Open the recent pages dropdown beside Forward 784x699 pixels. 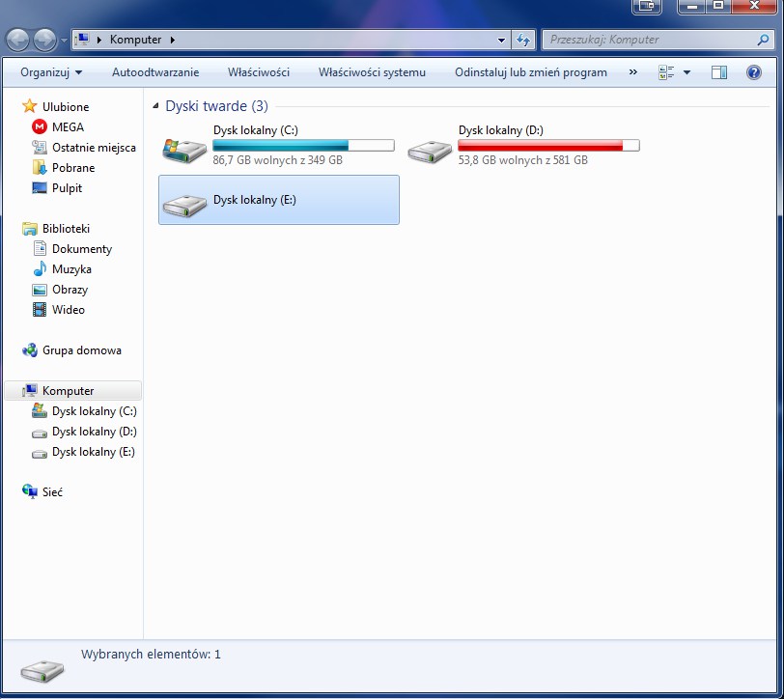(64, 40)
